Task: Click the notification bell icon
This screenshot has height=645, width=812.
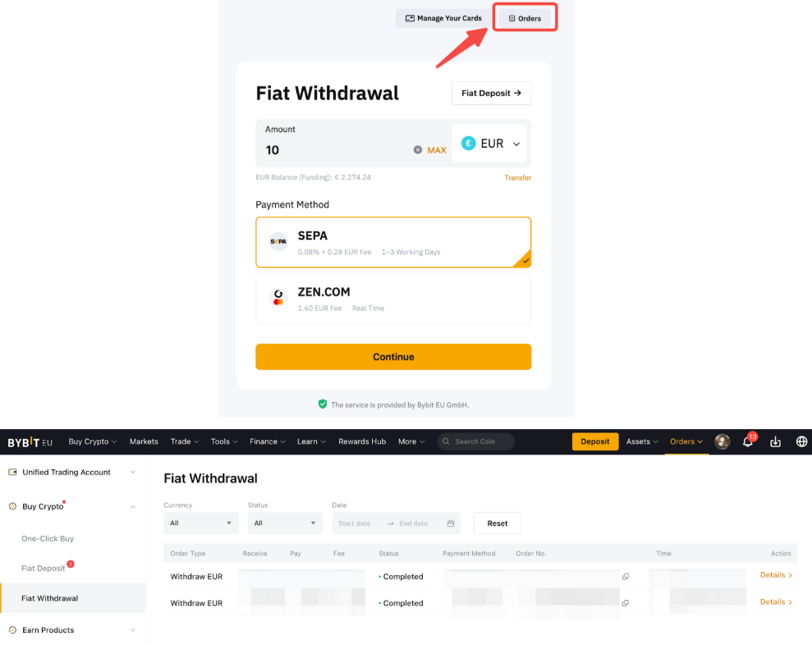Action: point(747,441)
